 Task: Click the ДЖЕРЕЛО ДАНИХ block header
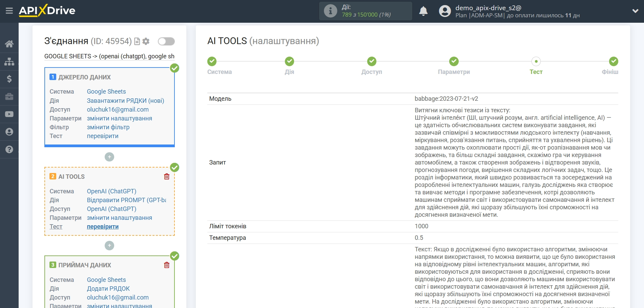click(84, 77)
